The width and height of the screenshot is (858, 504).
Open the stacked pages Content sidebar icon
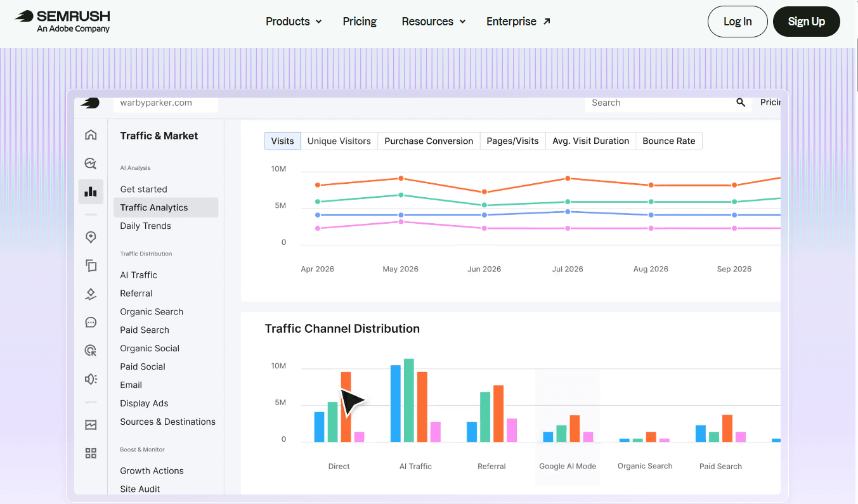[x=91, y=266]
